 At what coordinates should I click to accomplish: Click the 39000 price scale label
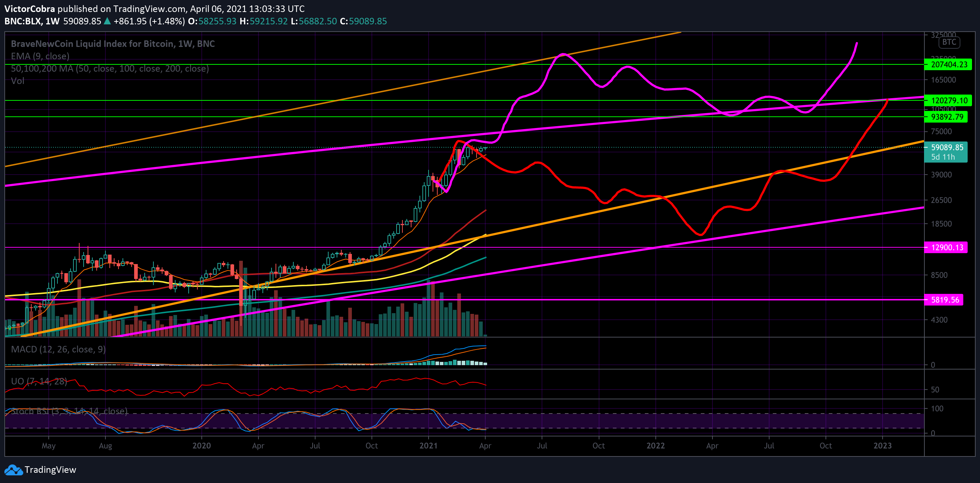point(941,175)
